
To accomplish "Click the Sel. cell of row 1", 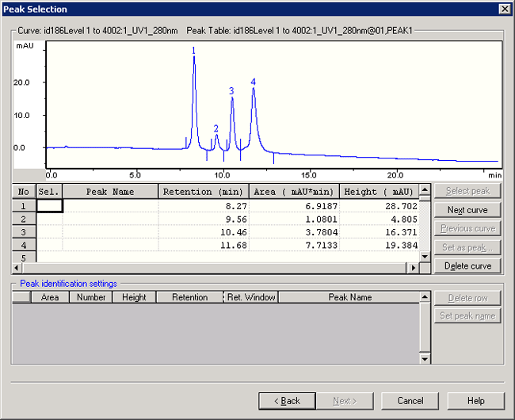I will pos(50,206).
